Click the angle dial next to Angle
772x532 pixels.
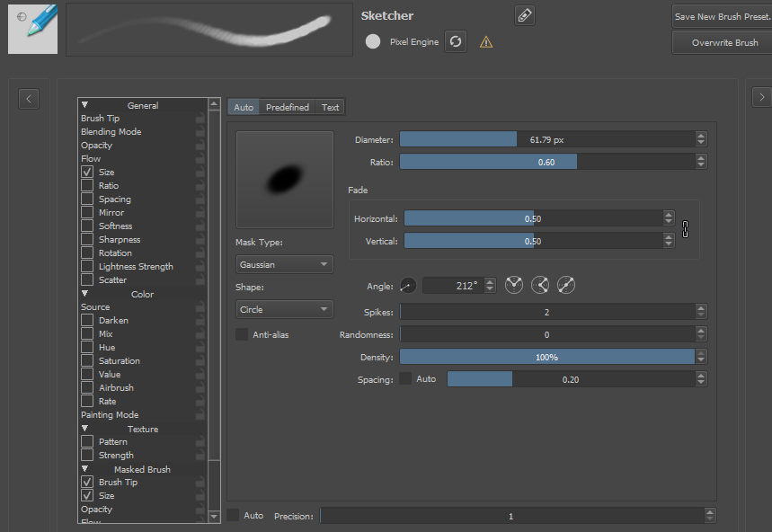pos(408,286)
